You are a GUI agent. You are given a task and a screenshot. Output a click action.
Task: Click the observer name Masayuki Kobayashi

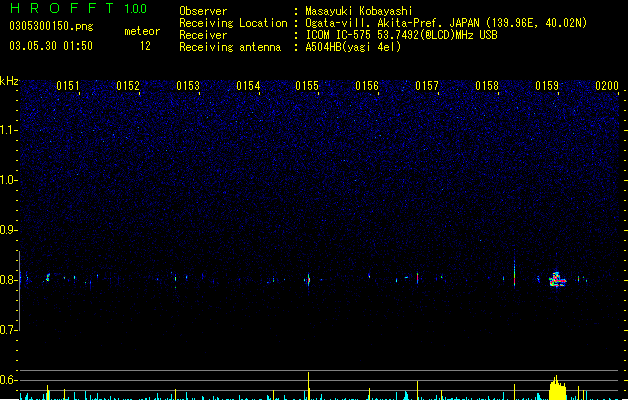pyautogui.click(x=359, y=11)
